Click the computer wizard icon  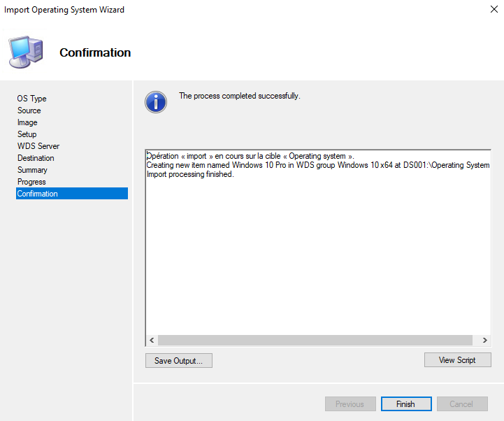[25, 52]
